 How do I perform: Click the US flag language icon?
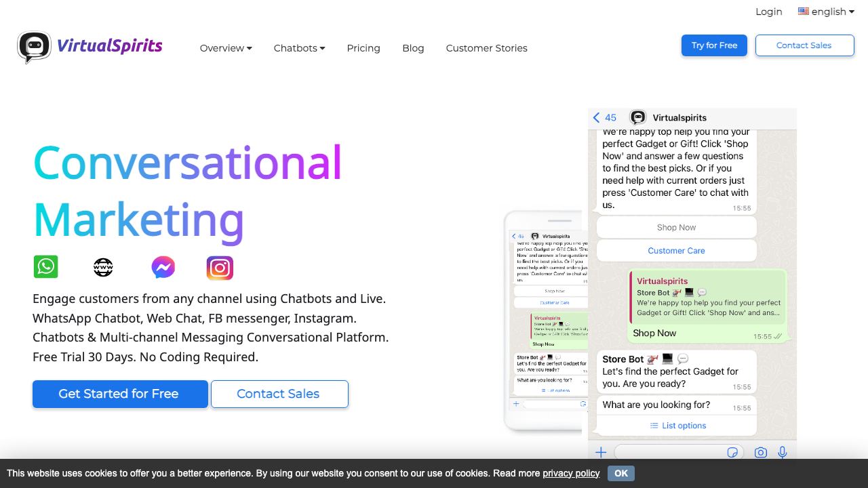click(804, 11)
